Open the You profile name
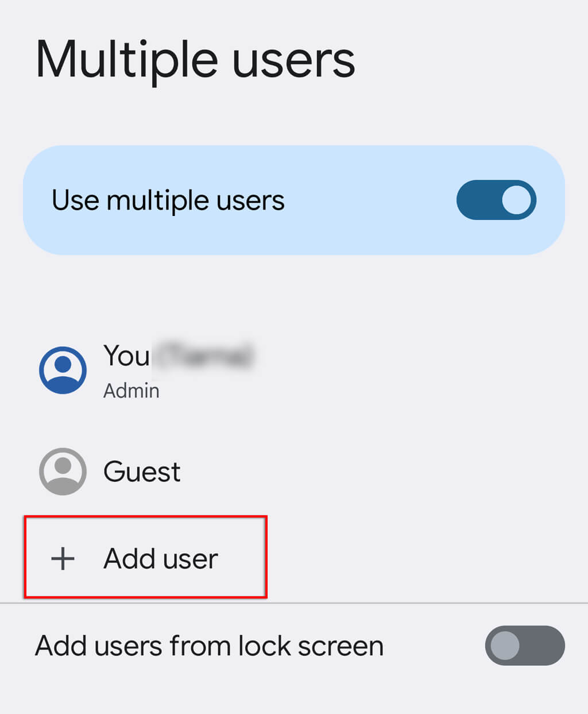Screen dimensions: 588x714 click(x=126, y=356)
